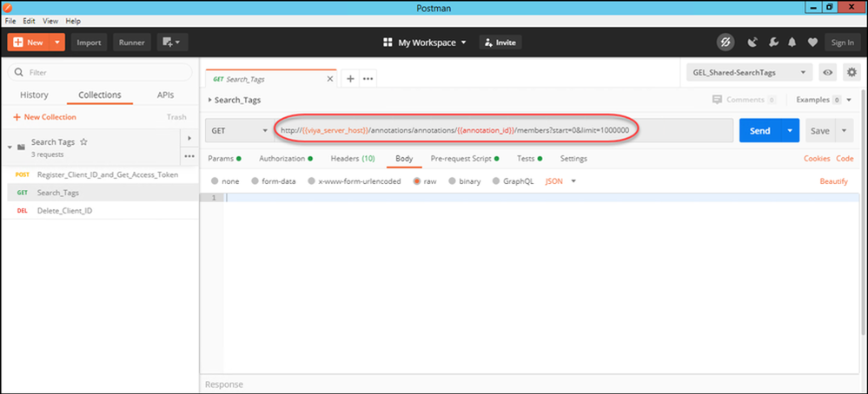
Task: Click the Sign In button
Action: click(x=843, y=43)
